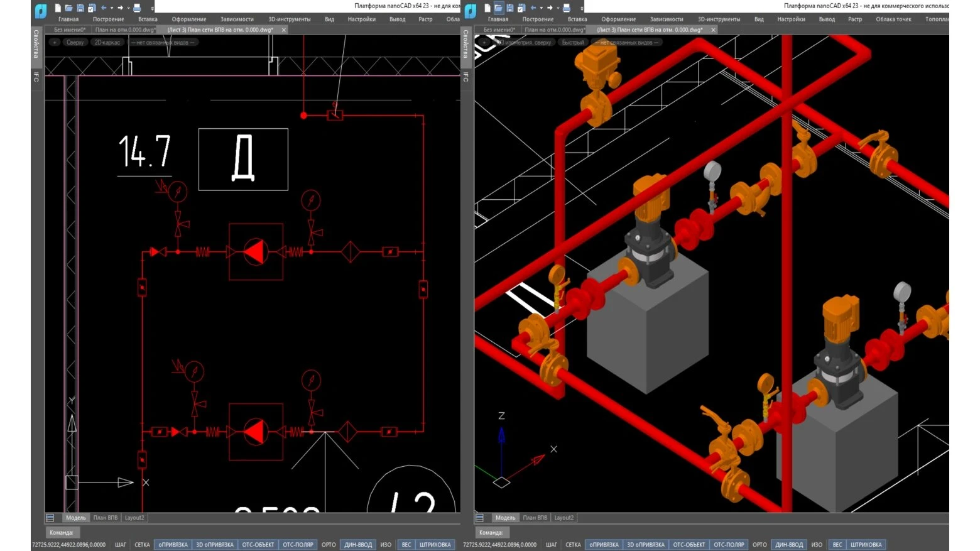Viewport: 980px width, 551px height.
Task: Click the Print icon in left window toolbar
Action: tap(137, 8)
